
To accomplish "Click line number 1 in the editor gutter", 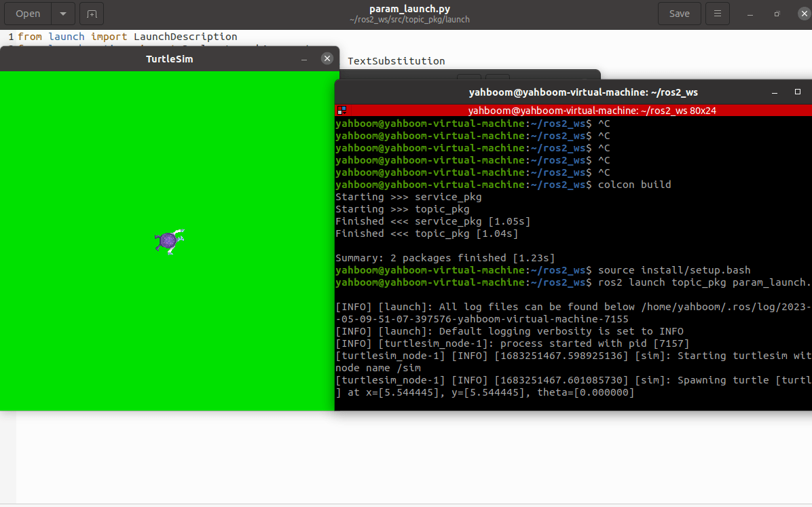I will (11, 37).
